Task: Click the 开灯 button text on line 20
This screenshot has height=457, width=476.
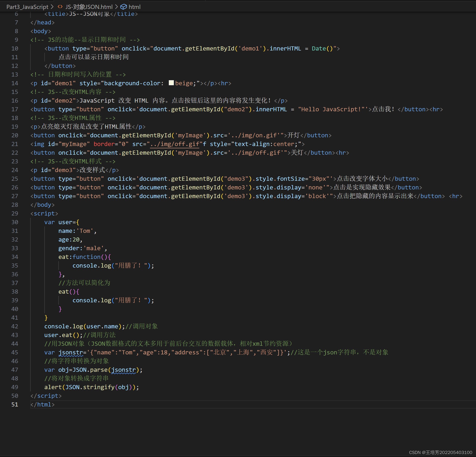Action: tap(294, 135)
